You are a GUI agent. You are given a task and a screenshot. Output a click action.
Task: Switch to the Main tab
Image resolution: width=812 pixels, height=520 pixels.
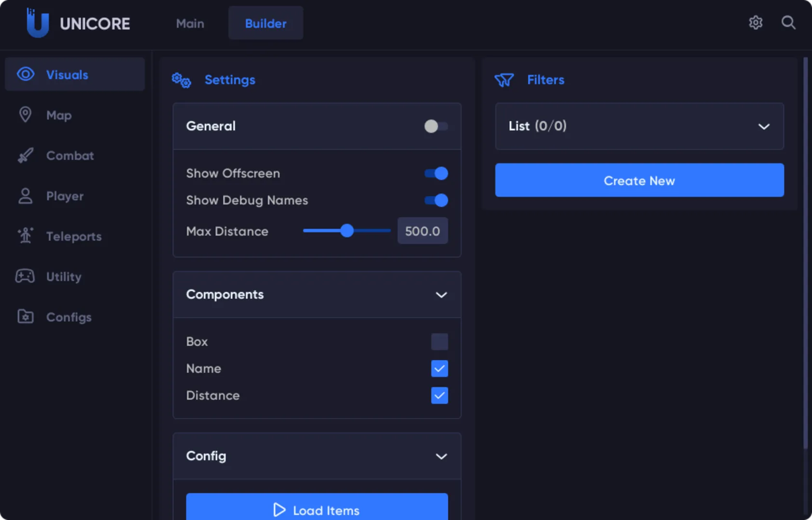(190, 23)
